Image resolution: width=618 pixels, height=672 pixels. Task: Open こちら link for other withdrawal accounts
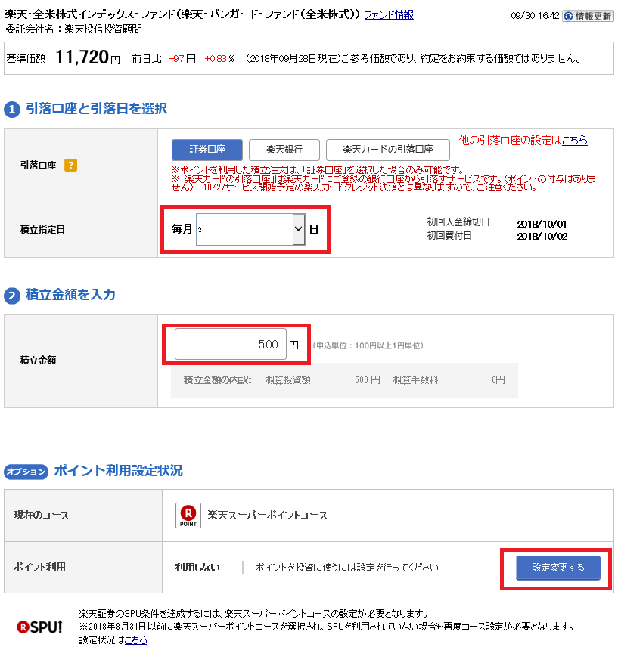(x=575, y=140)
